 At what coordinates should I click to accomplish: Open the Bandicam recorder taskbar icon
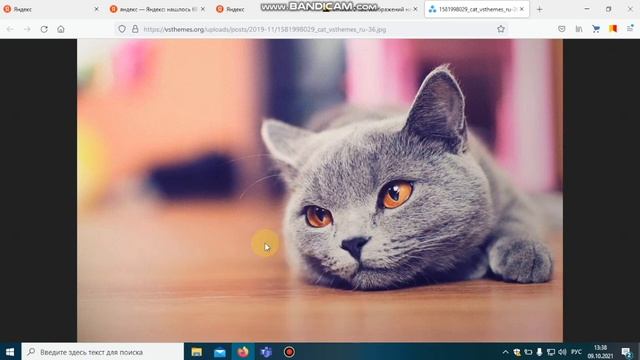(289, 352)
